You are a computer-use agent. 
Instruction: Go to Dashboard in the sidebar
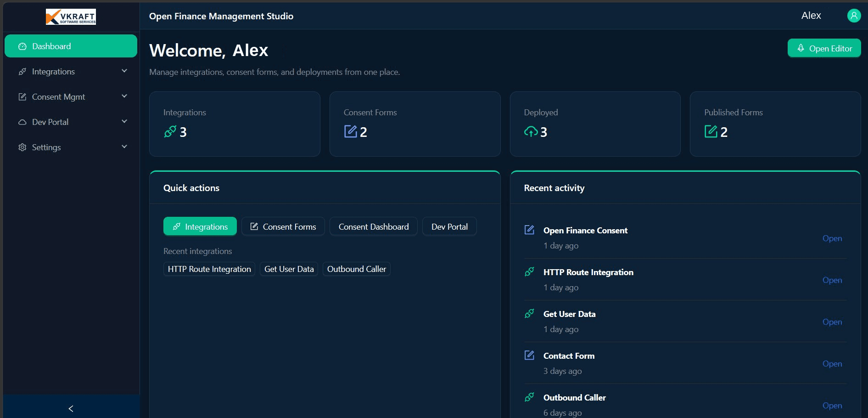click(x=71, y=46)
